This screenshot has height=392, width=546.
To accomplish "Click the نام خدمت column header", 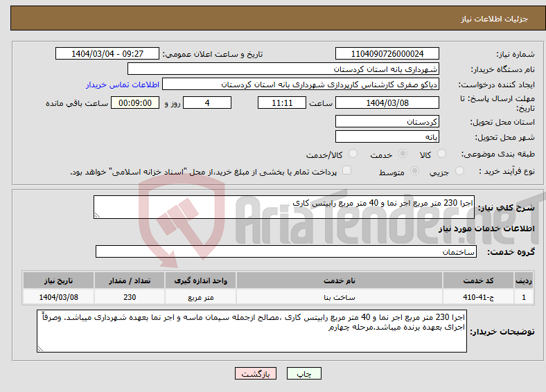I will click(339, 280).
